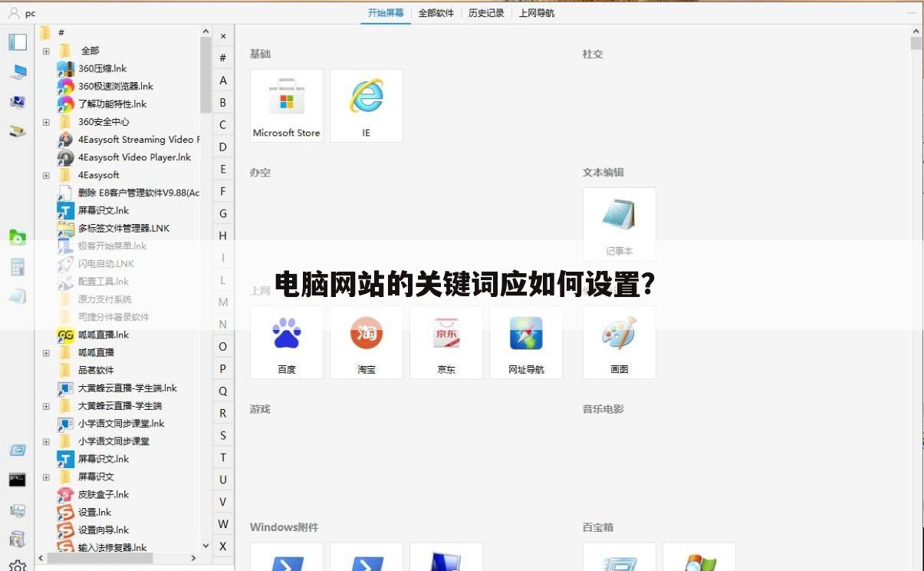Screen dimensions: 924x571
Task: Click the pc user account icon top-left
Action: pyautogui.click(x=17, y=13)
